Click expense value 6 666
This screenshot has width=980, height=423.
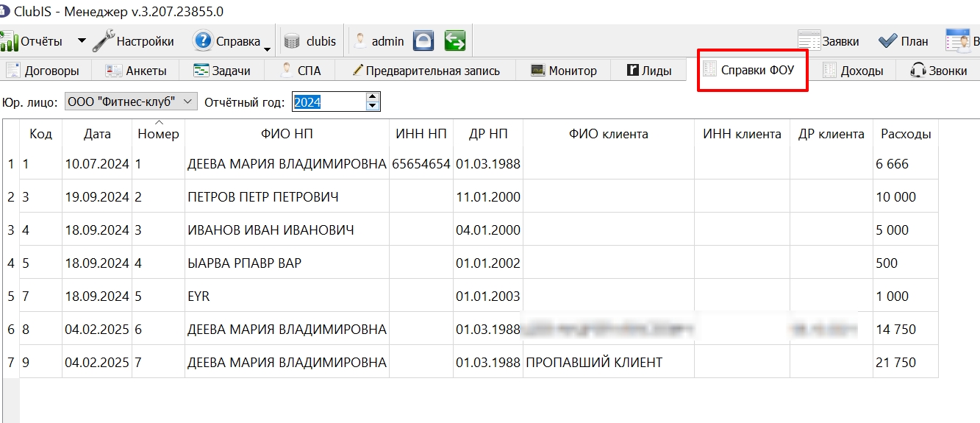point(906,164)
